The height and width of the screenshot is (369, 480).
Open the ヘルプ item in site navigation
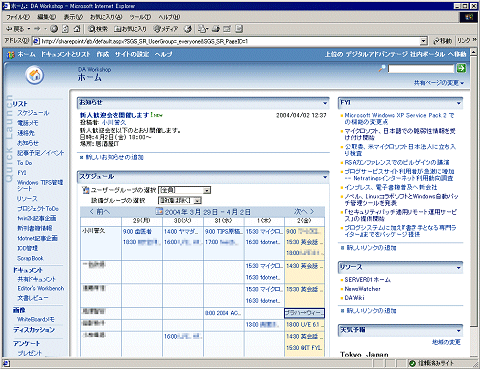click(163, 54)
